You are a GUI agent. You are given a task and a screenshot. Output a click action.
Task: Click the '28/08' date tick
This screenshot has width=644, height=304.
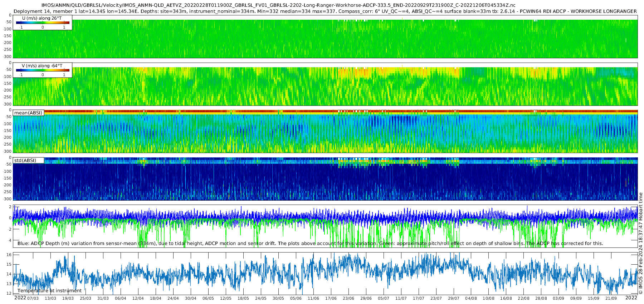click(x=541, y=299)
